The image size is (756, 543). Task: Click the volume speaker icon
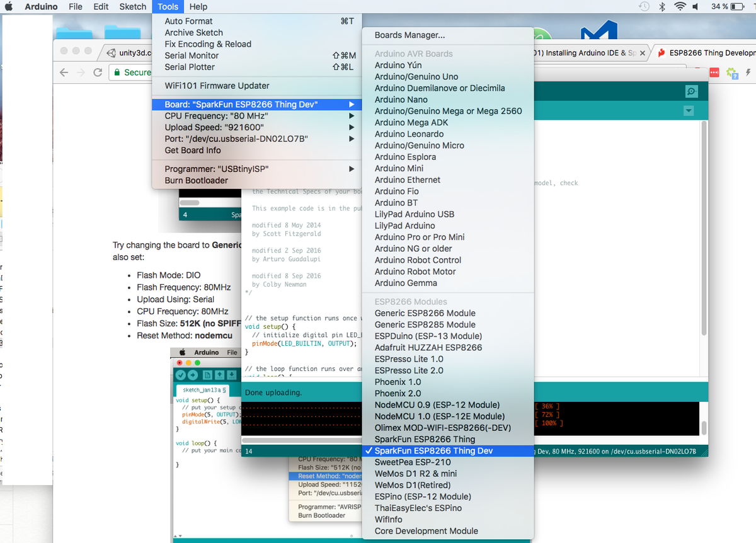click(696, 7)
